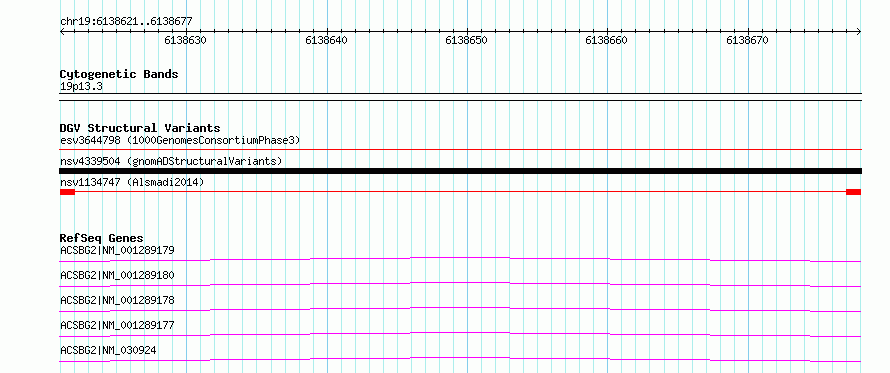Click ruler position marker 6138670

pos(748,40)
